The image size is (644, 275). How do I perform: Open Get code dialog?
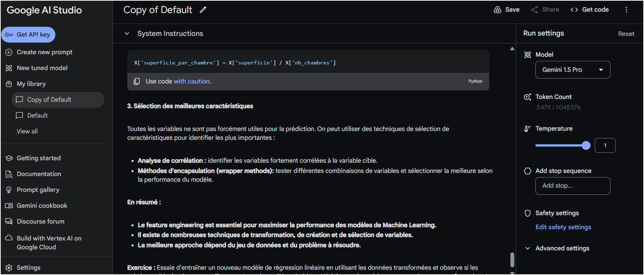click(x=589, y=10)
